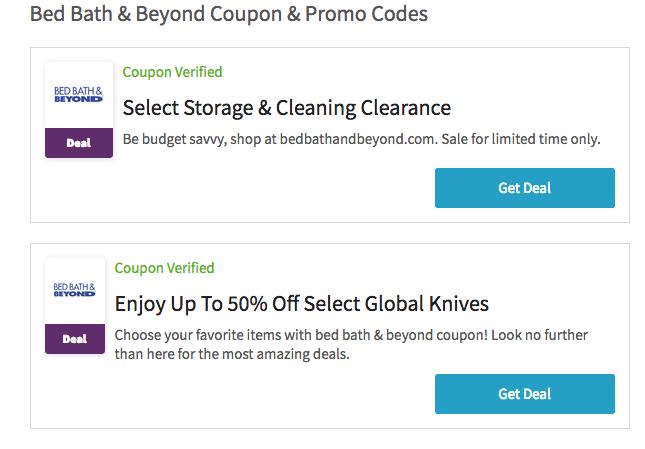This screenshot has width=645, height=449.
Task: Open the Select Storage & Cleaning Clearance title
Action: pos(286,108)
